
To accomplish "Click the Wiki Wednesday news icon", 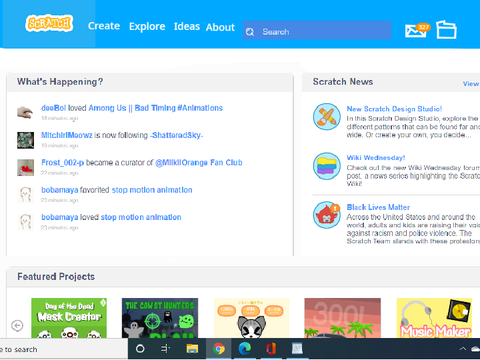I will point(327,166).
